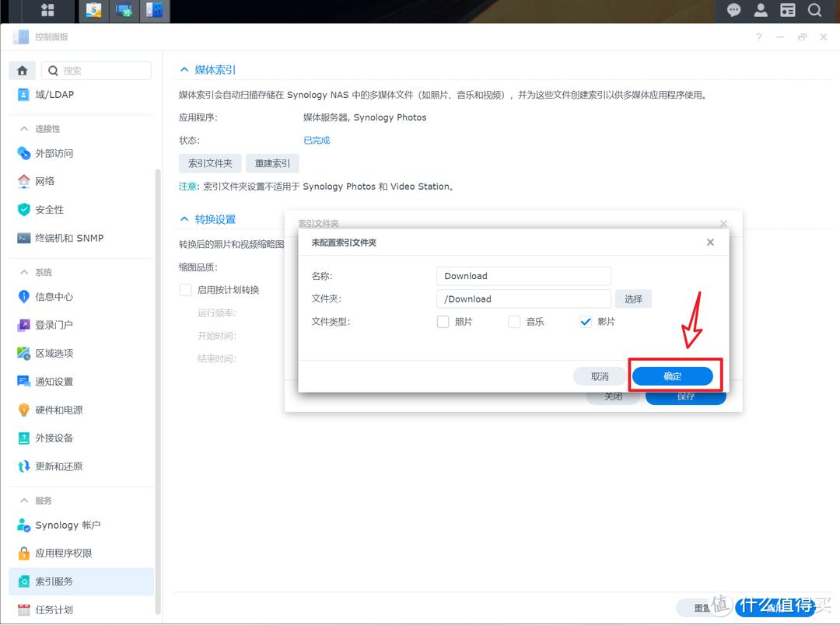Switch to Control Panel taskbar icon

pos(155,11)
